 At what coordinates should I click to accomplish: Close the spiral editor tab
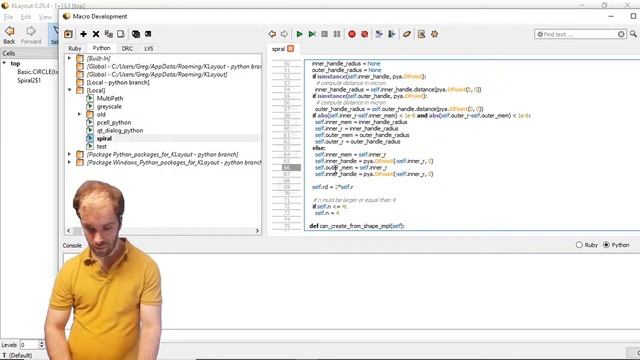(x=291, y=49)
